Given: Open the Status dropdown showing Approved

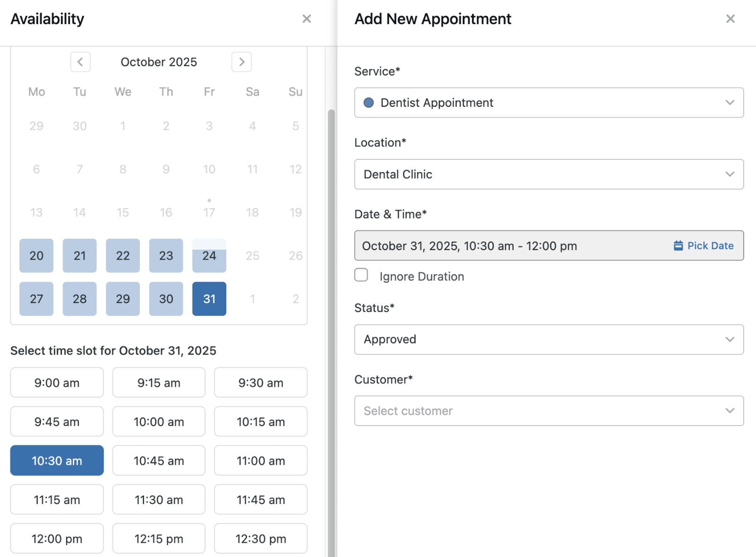Looking at the screenshot, I should (x=549, y=339).
